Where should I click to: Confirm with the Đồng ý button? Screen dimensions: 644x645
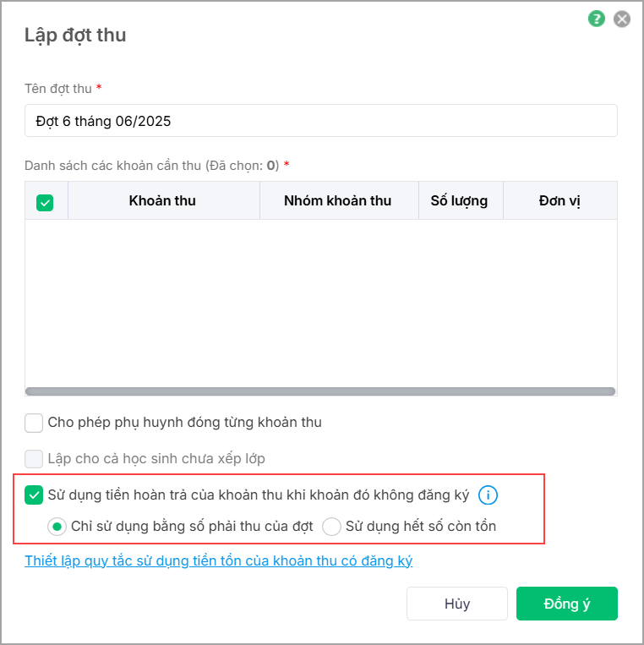tap(566, 604)
